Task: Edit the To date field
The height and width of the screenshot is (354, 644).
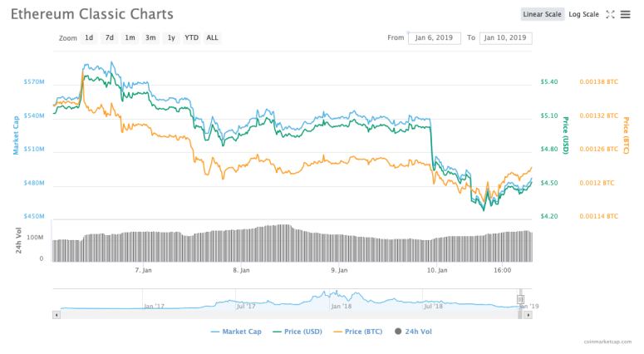Action: (x=505, y=37)
